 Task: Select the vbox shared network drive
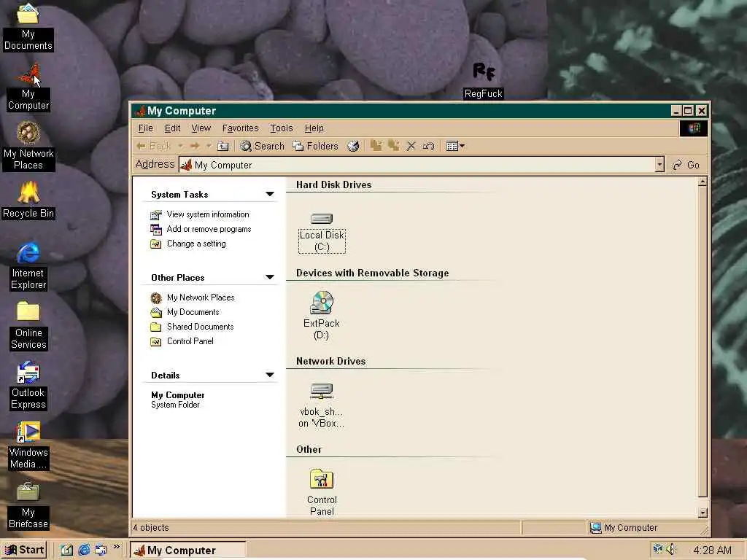tap(322, 405)
